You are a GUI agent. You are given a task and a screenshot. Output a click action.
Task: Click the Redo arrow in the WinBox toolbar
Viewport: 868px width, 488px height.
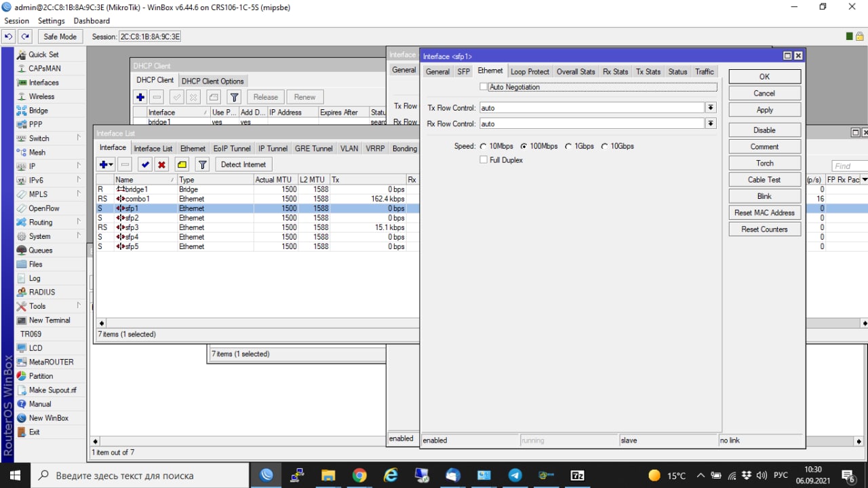25,37
